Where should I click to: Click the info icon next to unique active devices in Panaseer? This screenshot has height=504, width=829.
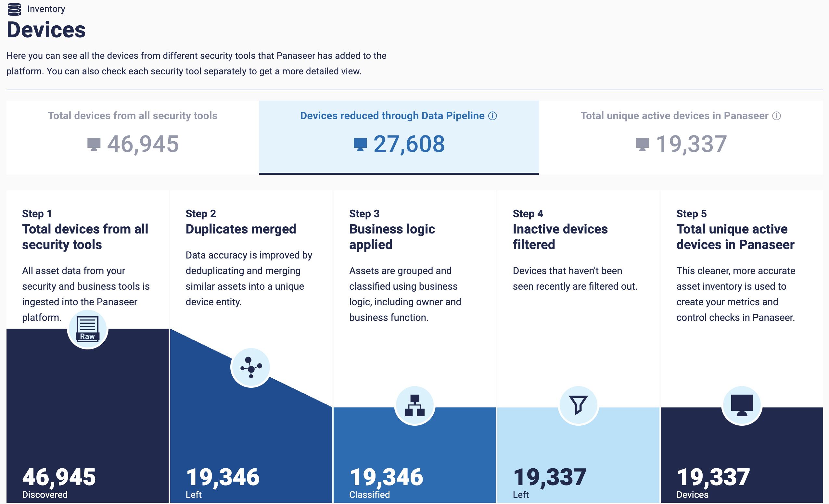776,116
